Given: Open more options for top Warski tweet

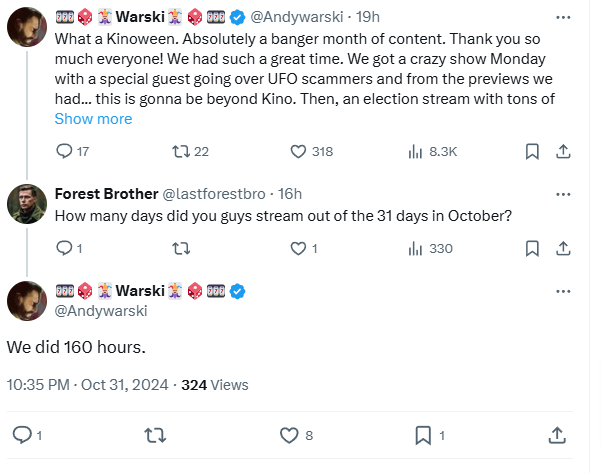Looking at the screenshot, I should click(x=563, y=17).
